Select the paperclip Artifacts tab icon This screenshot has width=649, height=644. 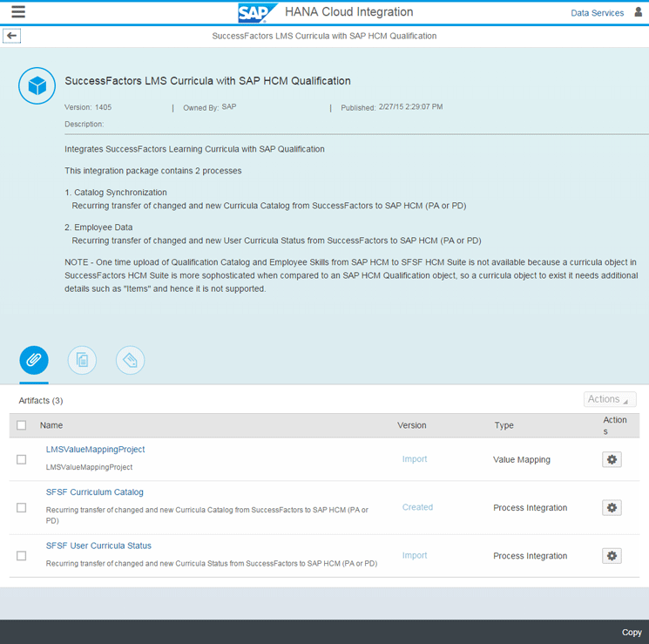pyautogui.click(x=34, y=360)
